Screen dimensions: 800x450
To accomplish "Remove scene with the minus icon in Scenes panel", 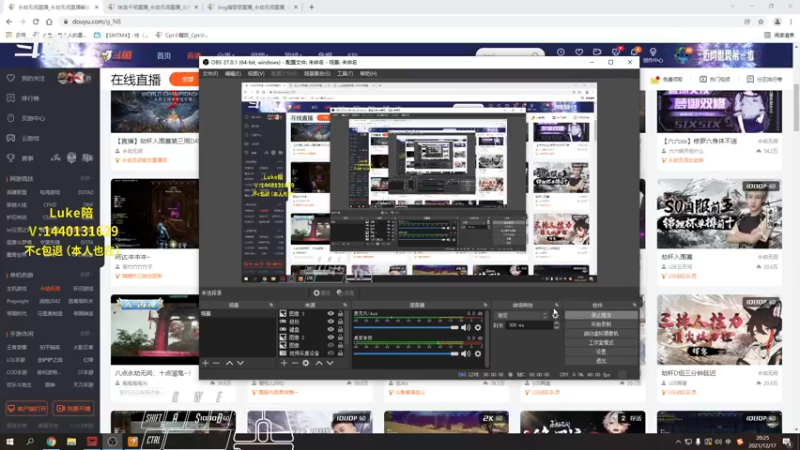I will point(216,363).
